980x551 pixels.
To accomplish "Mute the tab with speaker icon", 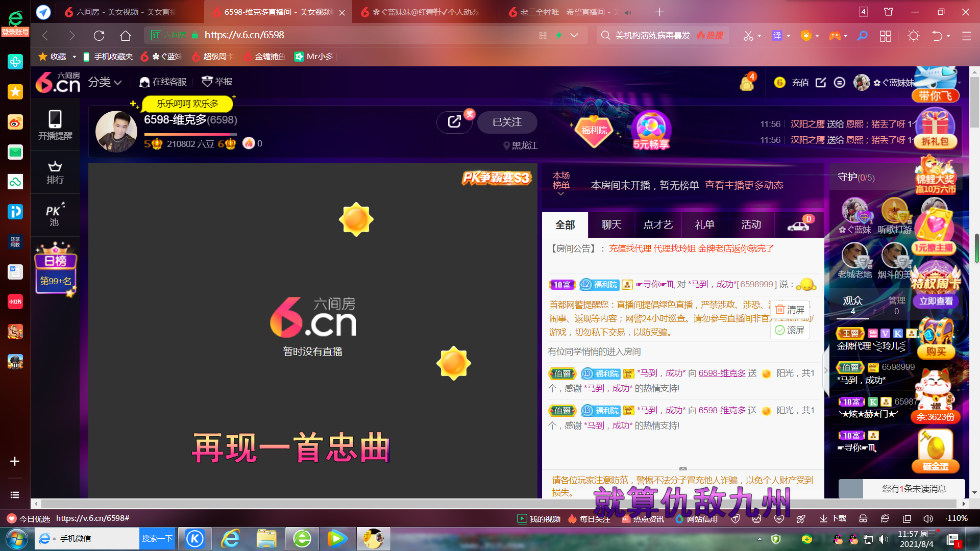I will 628,12.
